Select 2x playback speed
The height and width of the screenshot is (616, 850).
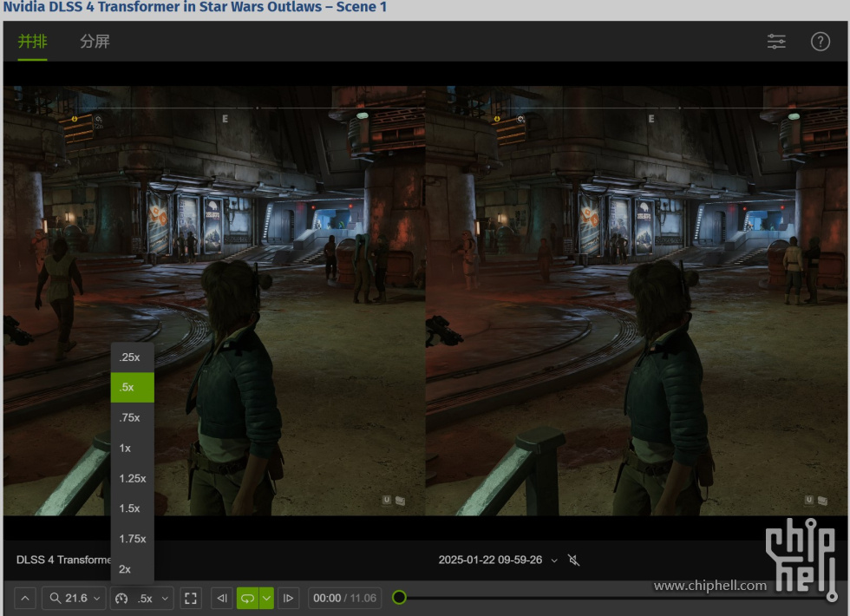(132, 569)
